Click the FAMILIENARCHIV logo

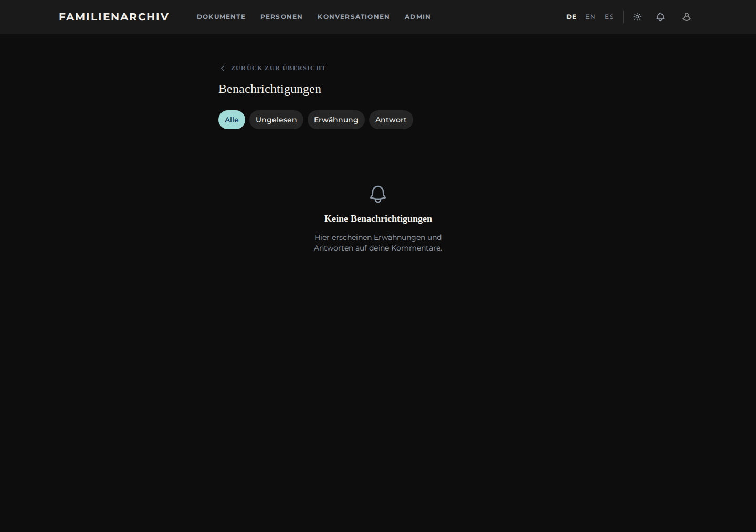pyautogui.click(x=114, y=17)
